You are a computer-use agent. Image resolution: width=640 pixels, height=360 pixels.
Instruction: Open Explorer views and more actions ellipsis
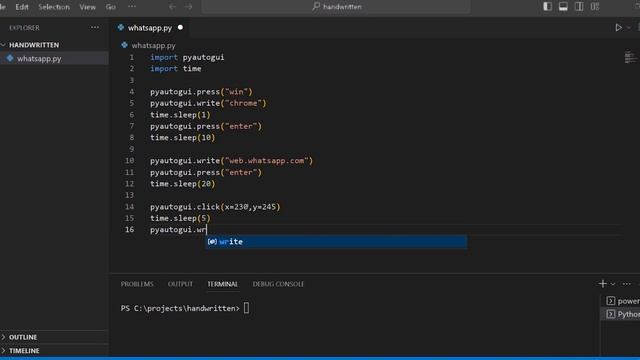coord(95,28)
